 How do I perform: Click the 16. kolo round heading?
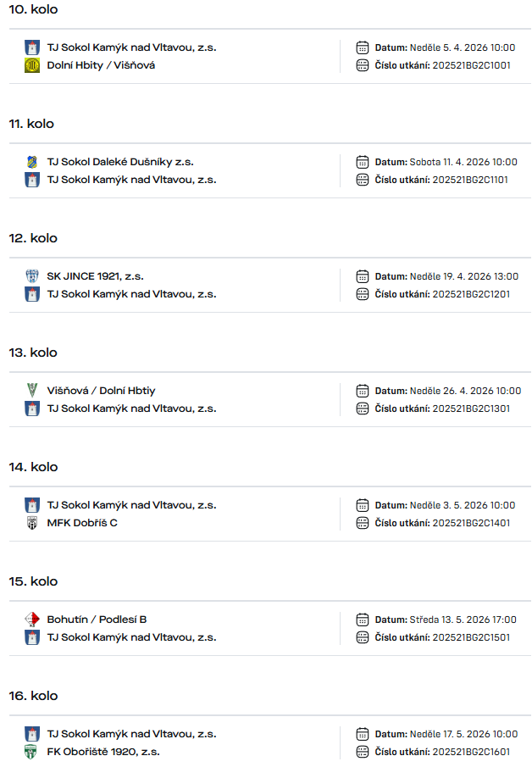click(x=33, y=696)
